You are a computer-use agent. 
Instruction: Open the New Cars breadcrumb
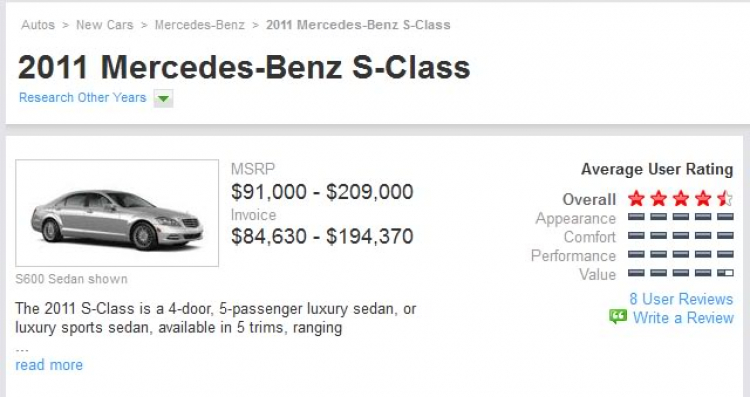tap(105, 25)
